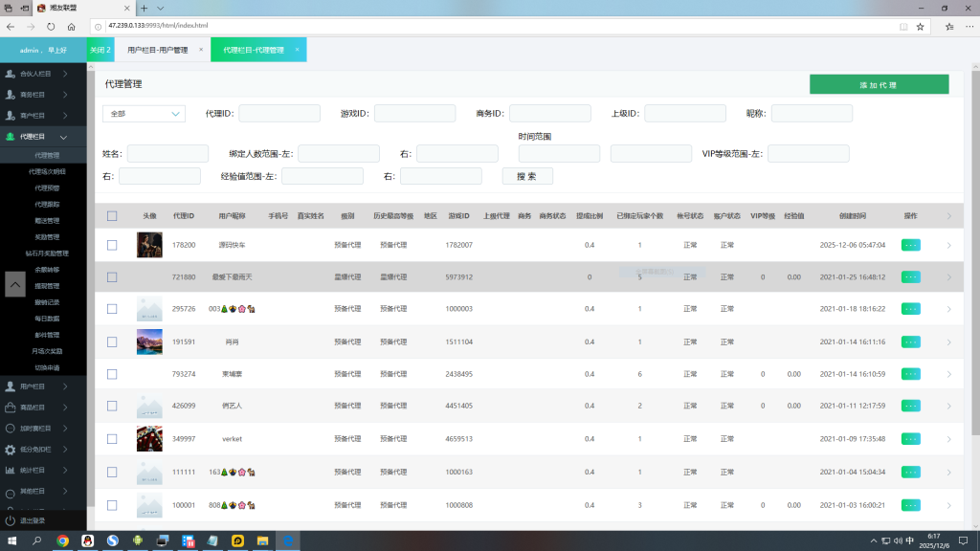Open the 全部 filter dropdown
The width and height of the screenshot is (980, 551).
[144, 114]
